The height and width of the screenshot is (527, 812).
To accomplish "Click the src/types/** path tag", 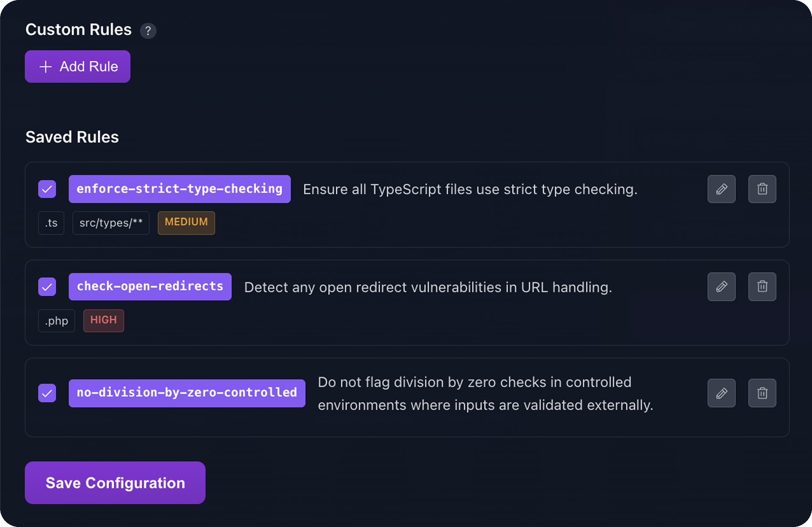I will click(111, 223).
